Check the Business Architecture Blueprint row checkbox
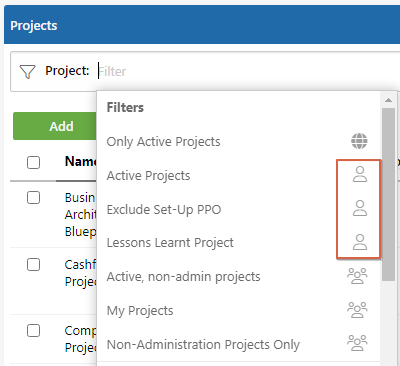The height and width of the screenshot is (366, 400). pos(33,197)
